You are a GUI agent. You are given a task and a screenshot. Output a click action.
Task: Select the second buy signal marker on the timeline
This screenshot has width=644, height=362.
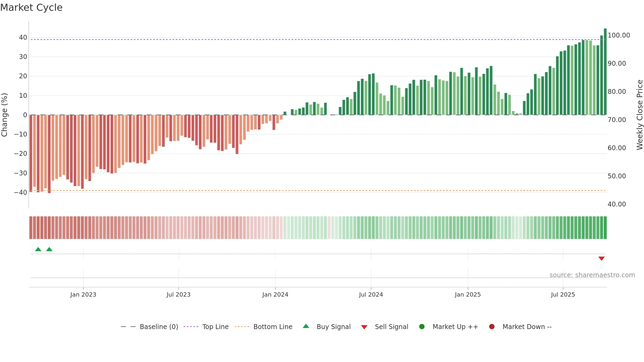click(x=49, y=249)
